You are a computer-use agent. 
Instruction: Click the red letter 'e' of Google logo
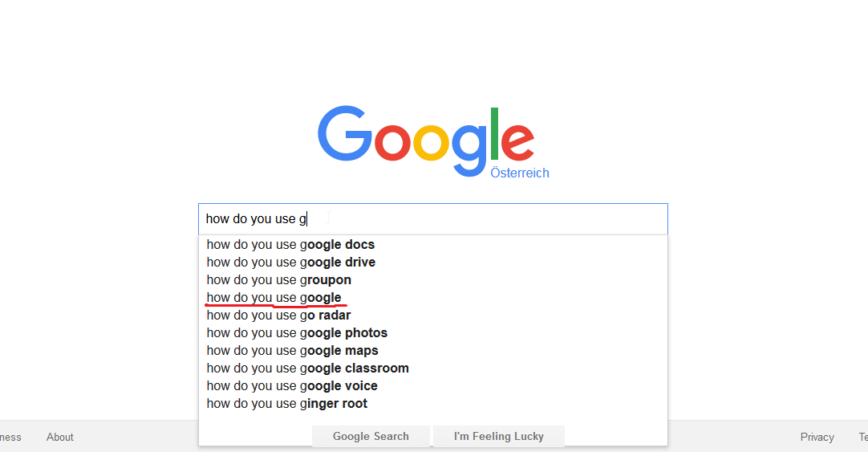[517, 142]
